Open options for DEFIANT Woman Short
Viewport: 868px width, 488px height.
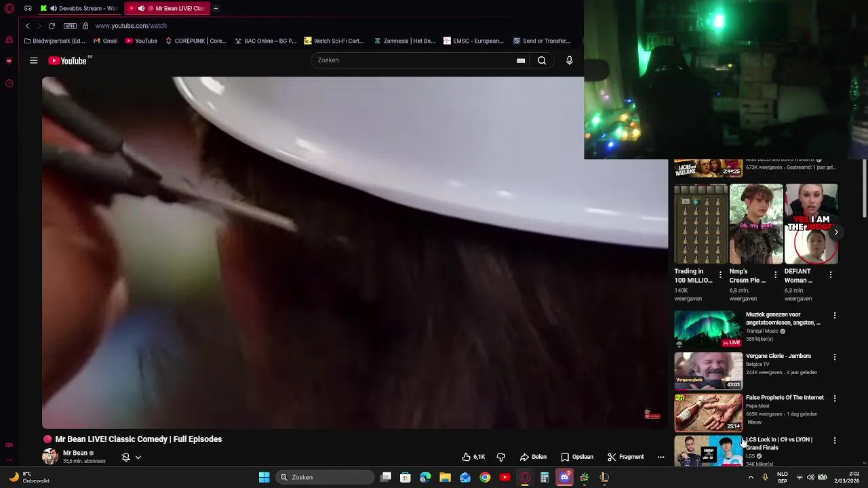point(831,274)
